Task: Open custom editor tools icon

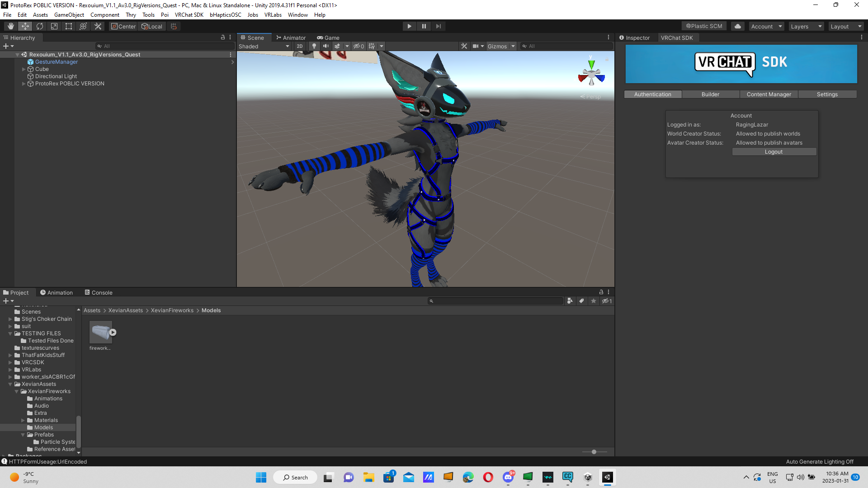Action: point(98,26)
